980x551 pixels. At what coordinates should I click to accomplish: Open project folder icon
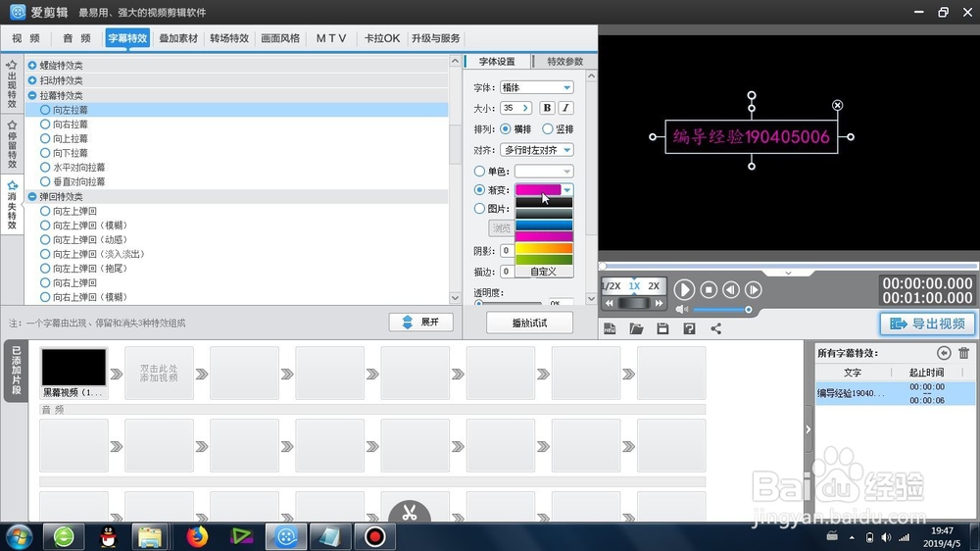point(636,328)
